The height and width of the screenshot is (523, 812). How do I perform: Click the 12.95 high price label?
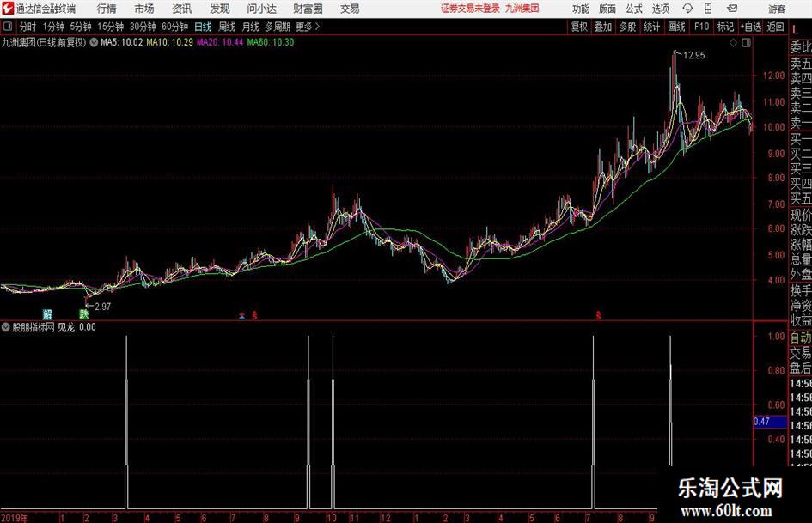pyautogui.click(x=694, y=56)
